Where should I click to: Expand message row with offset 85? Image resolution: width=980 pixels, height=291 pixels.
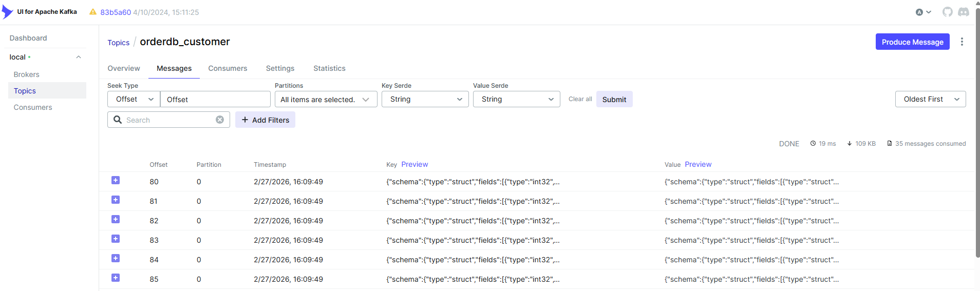click(116, 278)
